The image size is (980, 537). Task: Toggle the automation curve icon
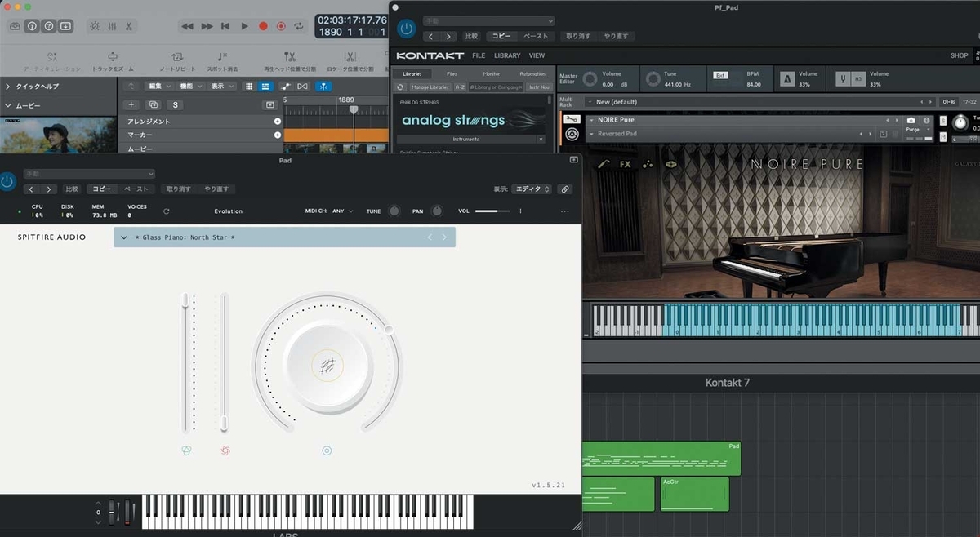click(286, 86)
